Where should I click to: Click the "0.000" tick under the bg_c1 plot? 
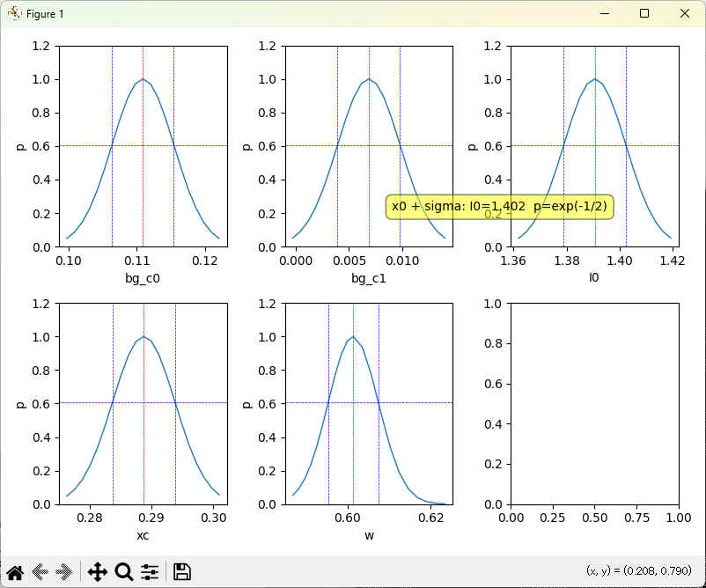point(296,261)
